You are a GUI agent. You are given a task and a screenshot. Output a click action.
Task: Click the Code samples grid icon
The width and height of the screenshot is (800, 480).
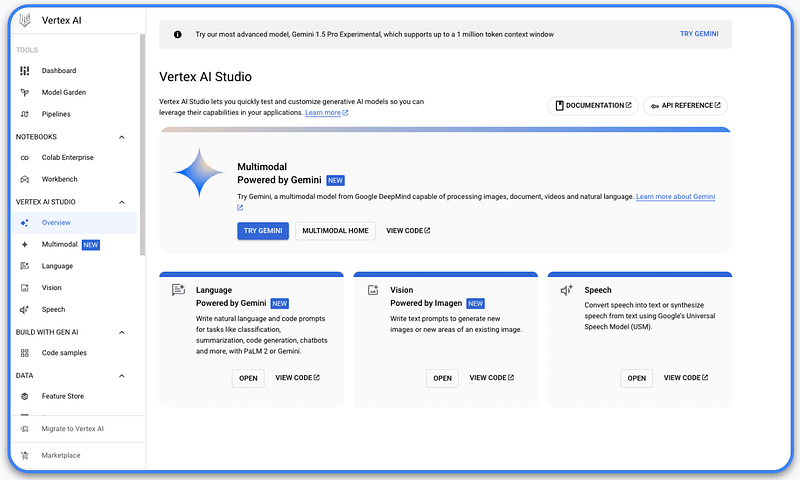pos(24,353)
